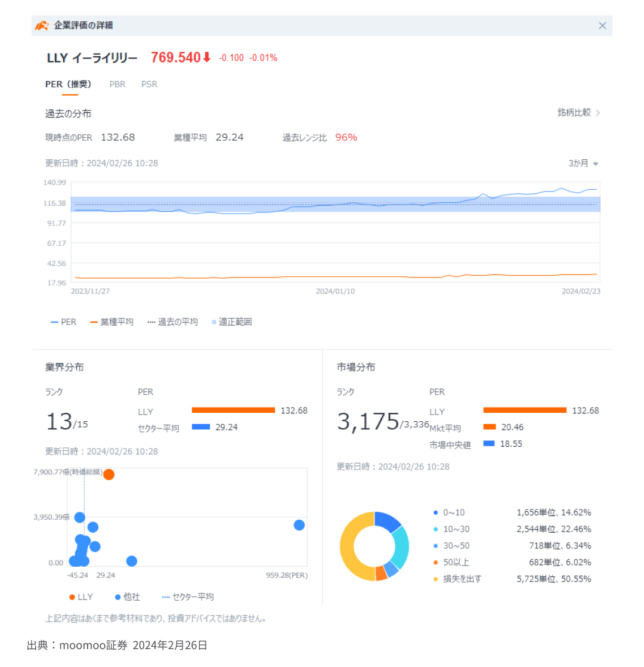Image resolution: width=644 pixels, height=667 pixels.
Task: Click the 769.540 stock price
Action: (175, 57)
